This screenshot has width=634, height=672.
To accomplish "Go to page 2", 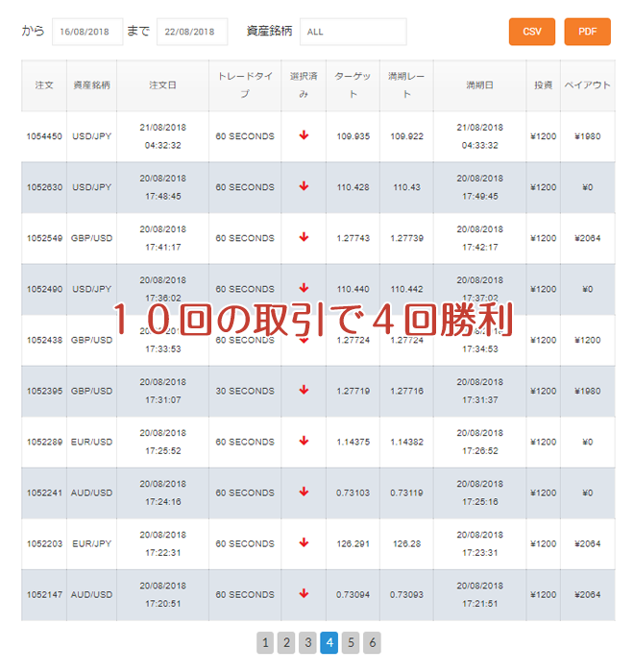I will (x=286, y=642).
